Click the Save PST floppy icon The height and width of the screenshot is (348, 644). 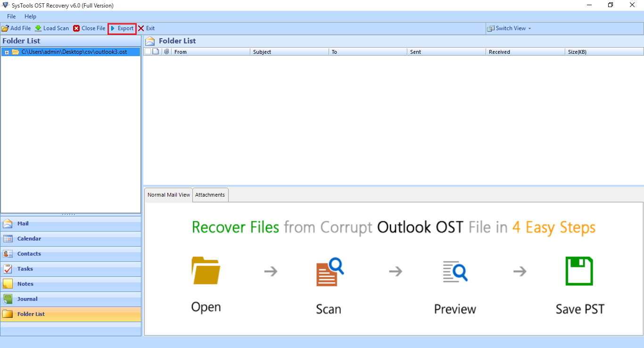click(x=579, y=271)
